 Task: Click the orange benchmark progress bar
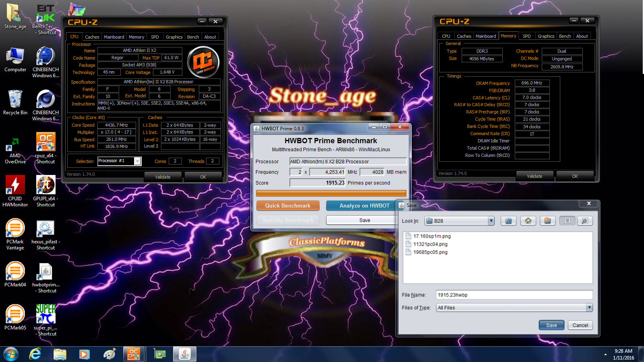(331, 193)
